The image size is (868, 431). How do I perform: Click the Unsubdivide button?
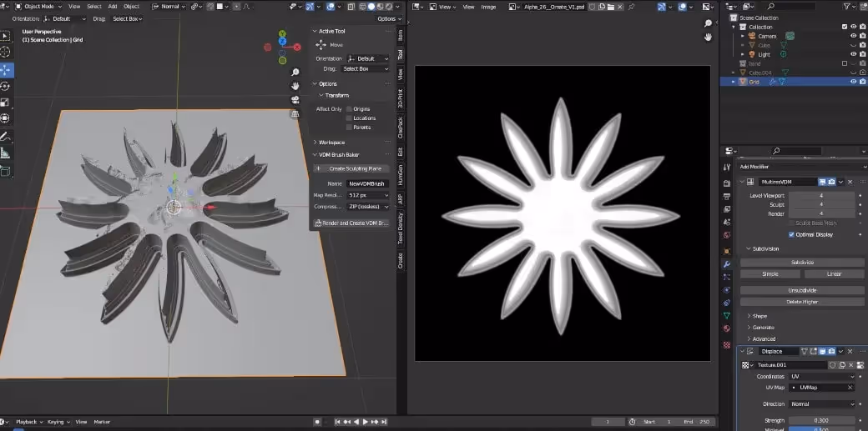802,290
